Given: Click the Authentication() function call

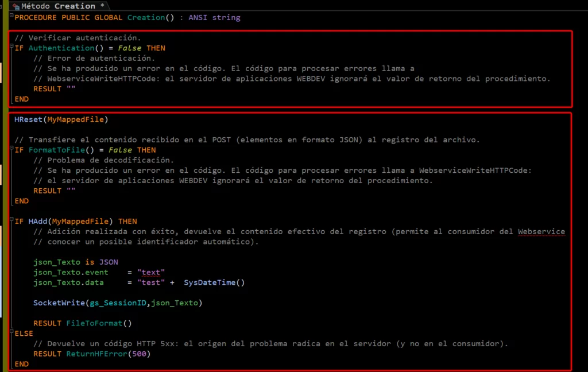Looking at the screenshot, I should coord(66,48).
